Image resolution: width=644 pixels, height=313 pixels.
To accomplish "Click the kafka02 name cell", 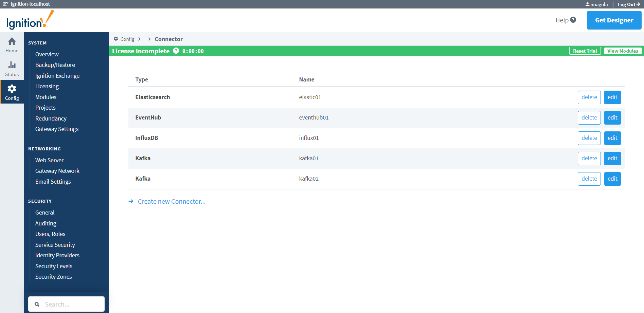I will coord(309,179).
